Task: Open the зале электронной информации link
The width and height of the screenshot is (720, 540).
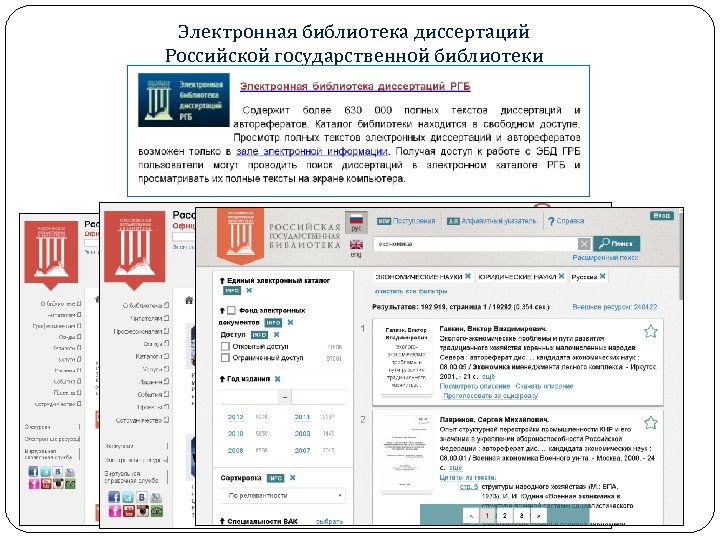Action: [x=312, y=151]
